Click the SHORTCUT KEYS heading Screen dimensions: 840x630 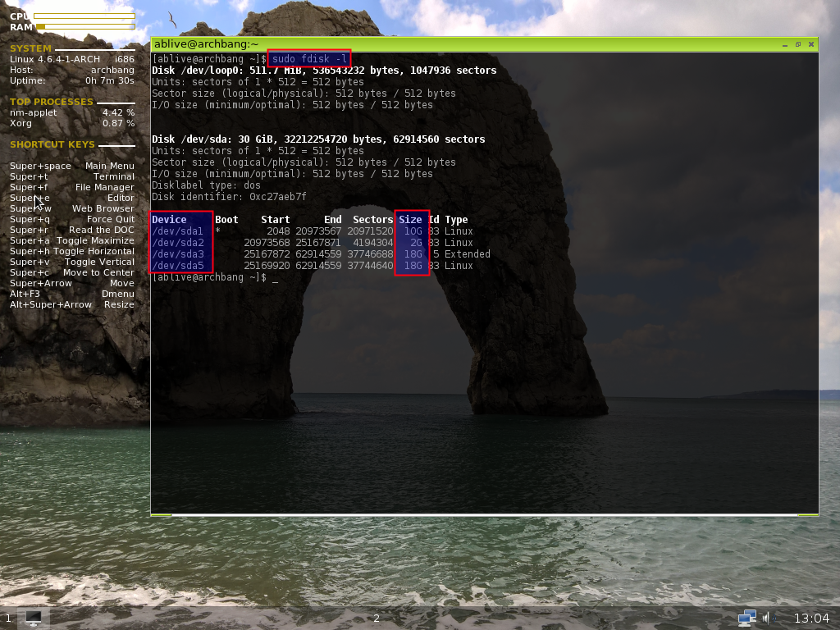52,144
